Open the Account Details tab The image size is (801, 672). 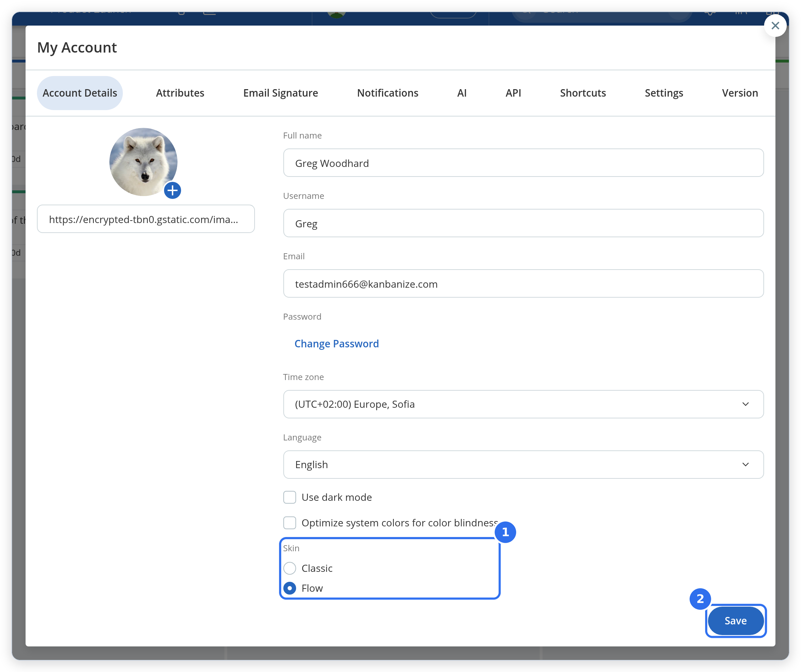[x=80, y=93]
